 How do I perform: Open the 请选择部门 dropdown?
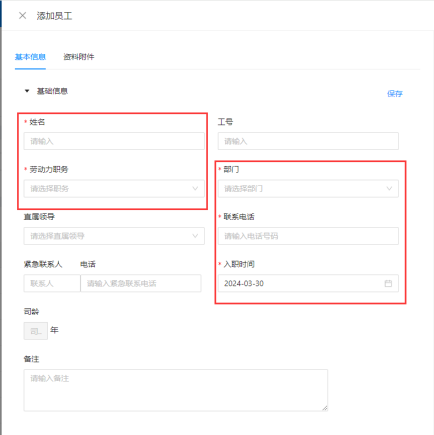point(308,189)
